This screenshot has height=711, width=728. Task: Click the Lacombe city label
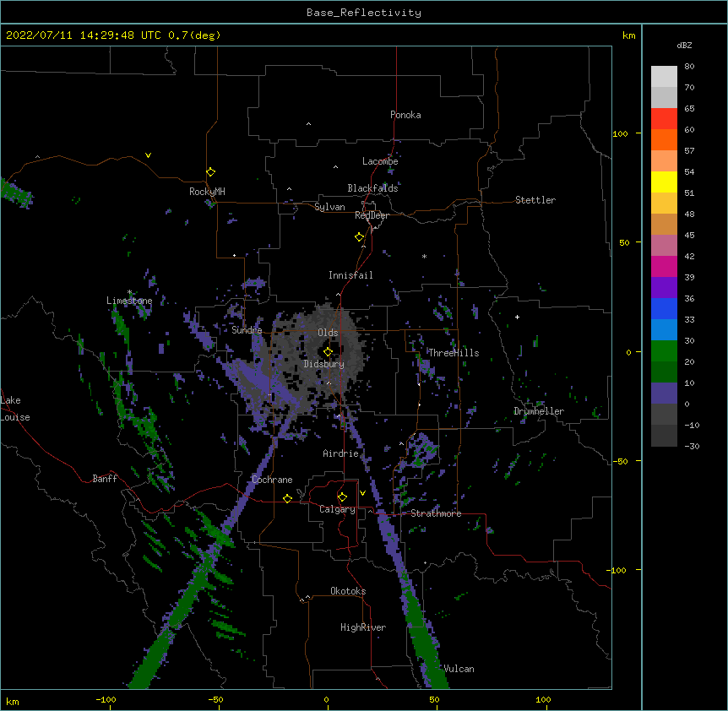tap(380, 161)
